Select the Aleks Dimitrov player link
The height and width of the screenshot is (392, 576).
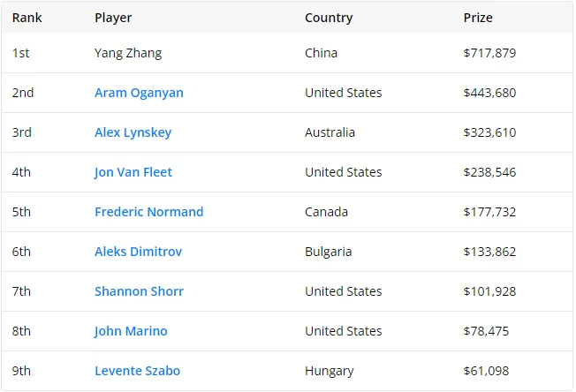[138, 252]
